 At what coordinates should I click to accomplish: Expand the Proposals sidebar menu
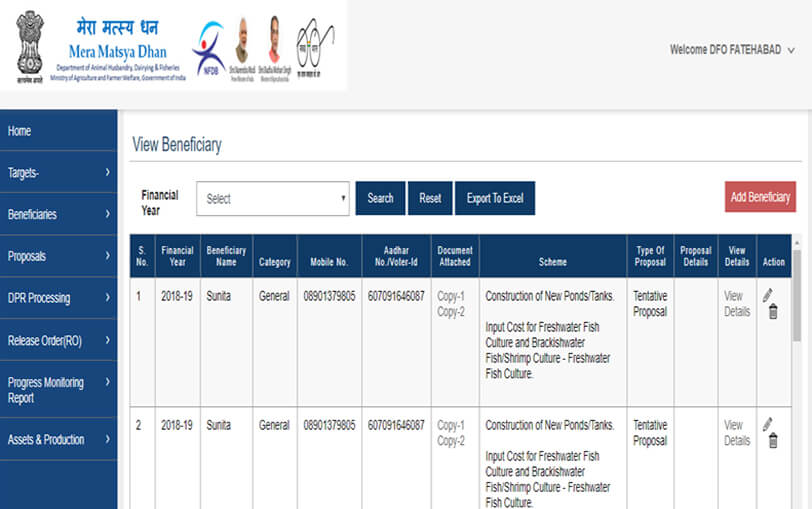pos(59,256)
